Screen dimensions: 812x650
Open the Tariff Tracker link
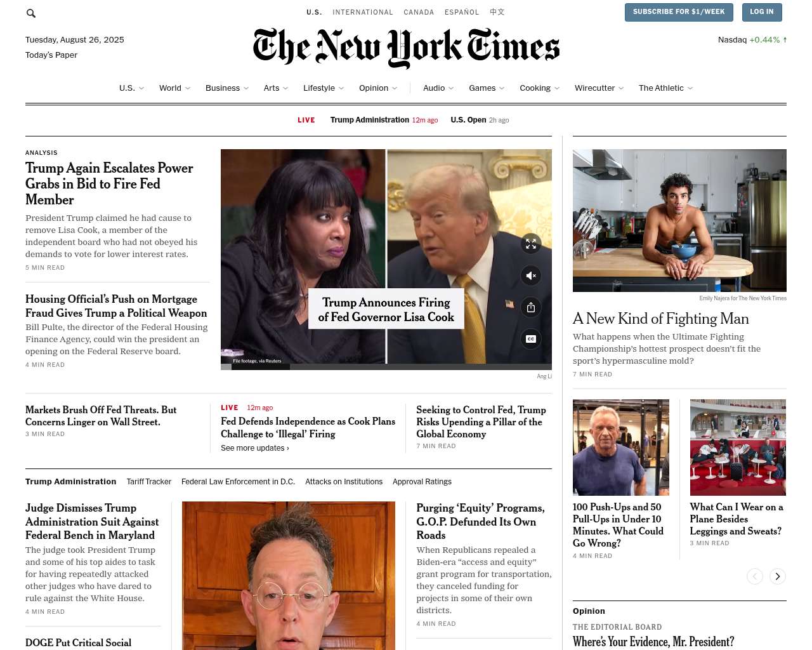(149, 482)
